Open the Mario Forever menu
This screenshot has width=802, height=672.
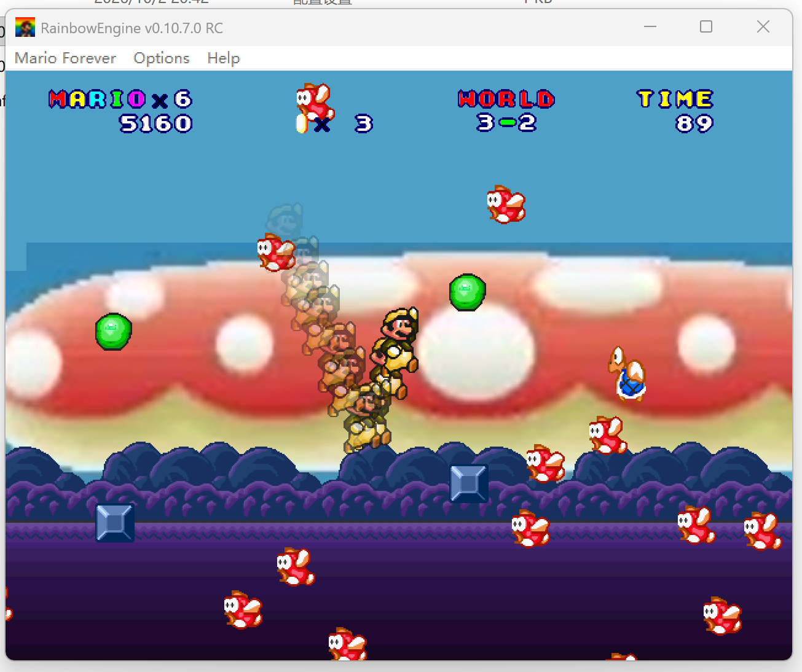pos(65,58)
